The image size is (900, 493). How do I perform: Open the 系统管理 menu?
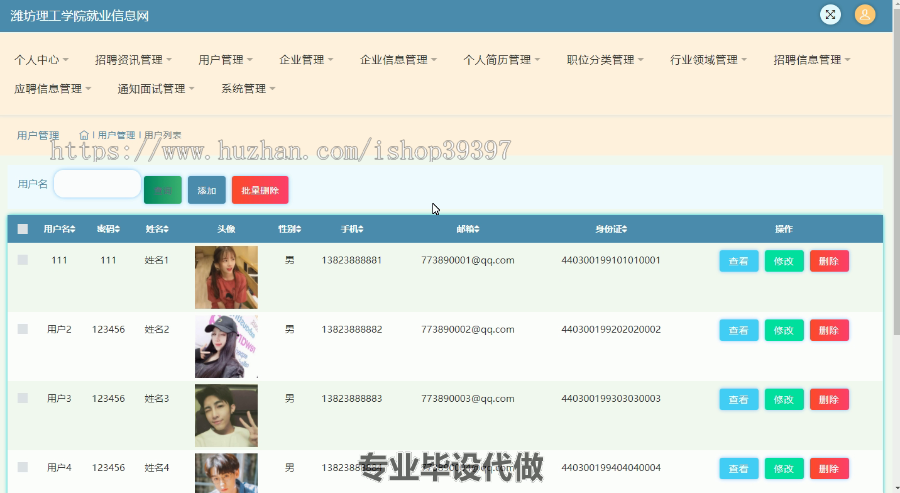click(248, 88)
